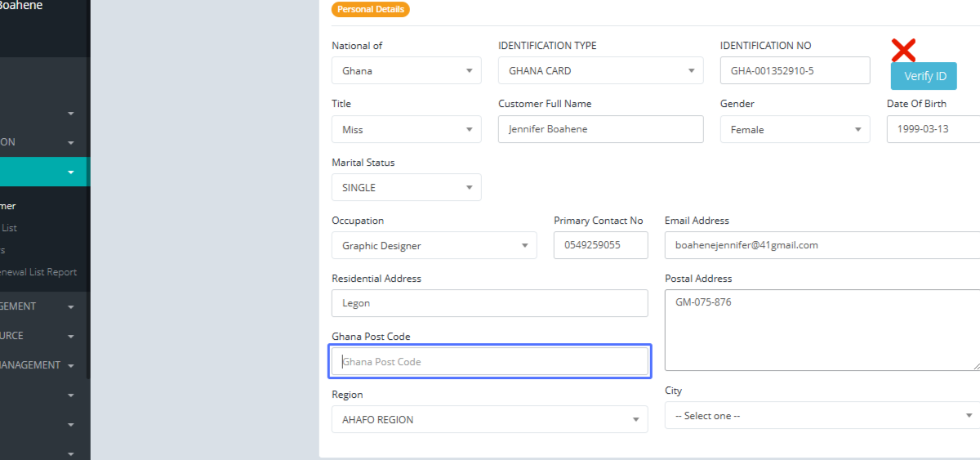The width and height of the screenshot is (980, 460).
Task: Focus the Ghana Post Code field
Action: point(489,362)
